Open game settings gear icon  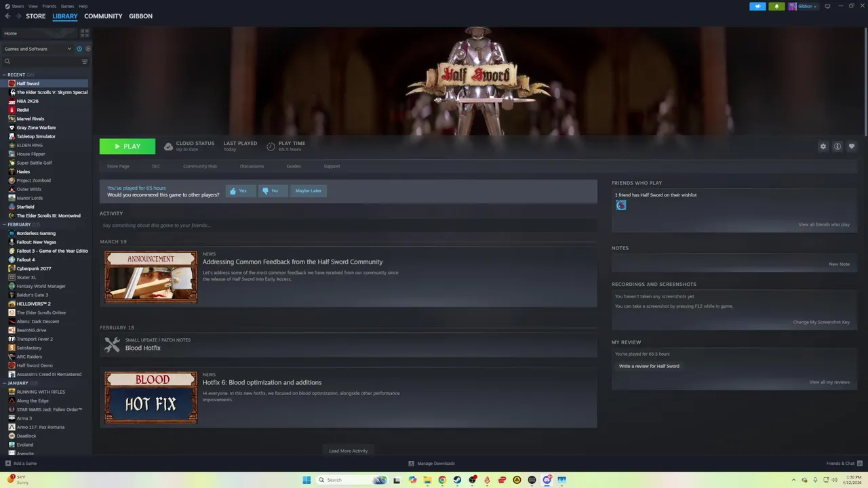(823, 146)
